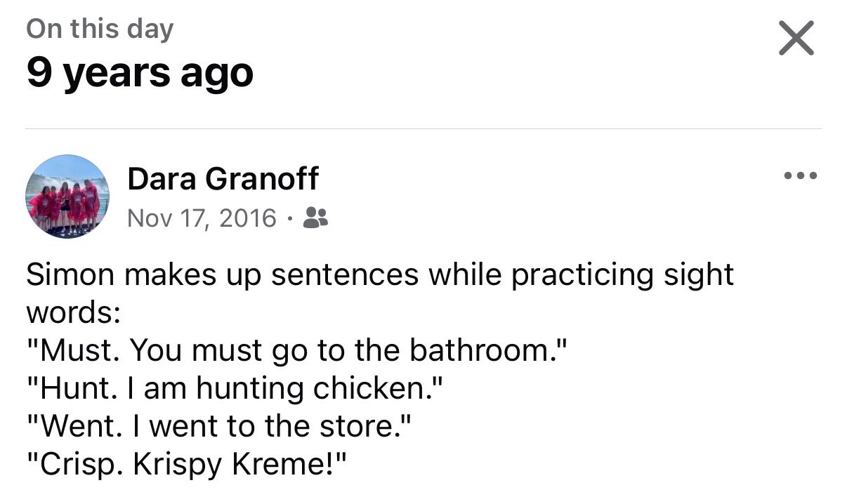Open the Nov 17, 2016 timestamp link
The height and width of the screenshot is (504, 847).
coord(202,218)
